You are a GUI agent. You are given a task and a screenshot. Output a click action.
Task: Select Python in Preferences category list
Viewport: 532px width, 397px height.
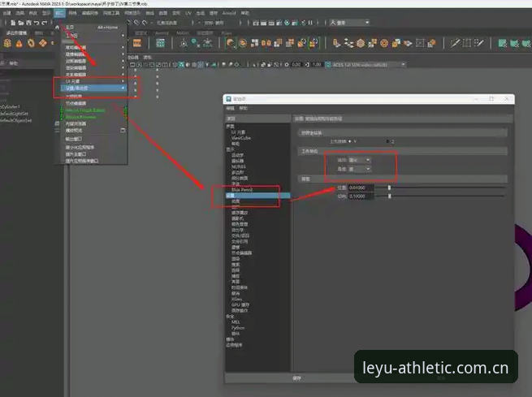238,328
